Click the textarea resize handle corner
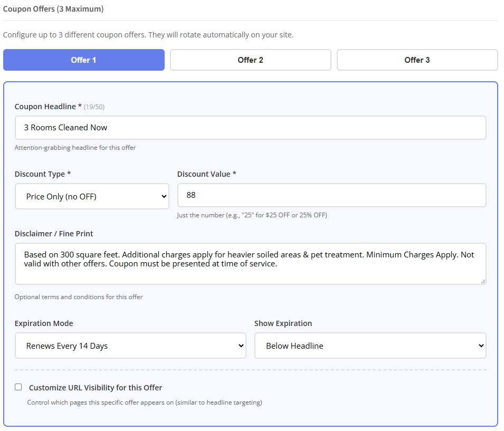 [x=483, y=281]
